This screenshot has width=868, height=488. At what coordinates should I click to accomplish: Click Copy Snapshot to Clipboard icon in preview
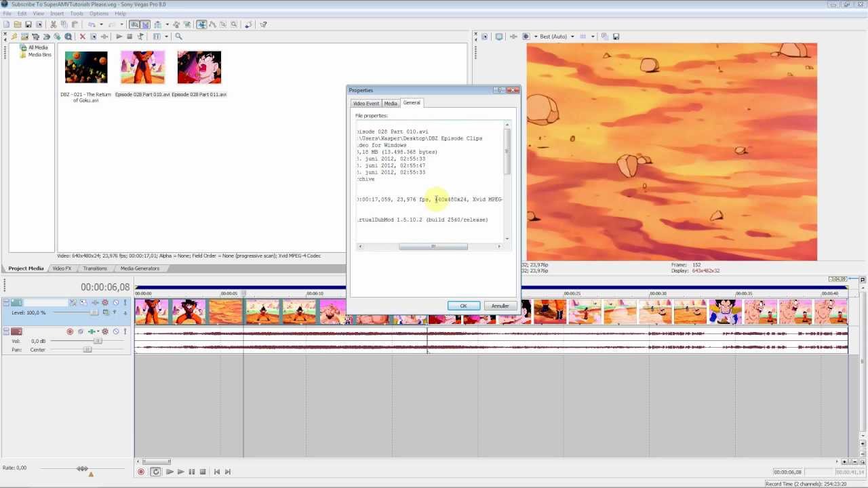pos(605,37)
